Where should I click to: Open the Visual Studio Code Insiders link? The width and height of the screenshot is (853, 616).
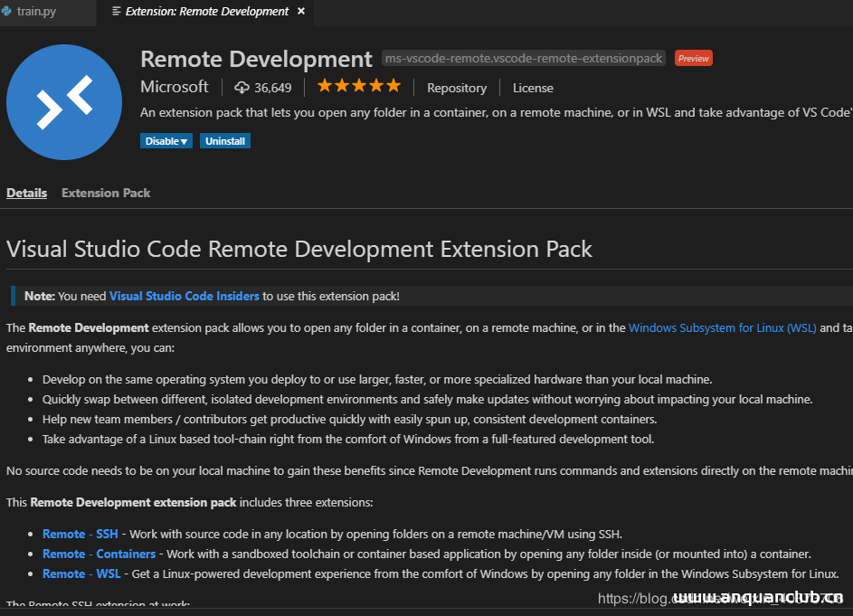(x=184, y=296)
